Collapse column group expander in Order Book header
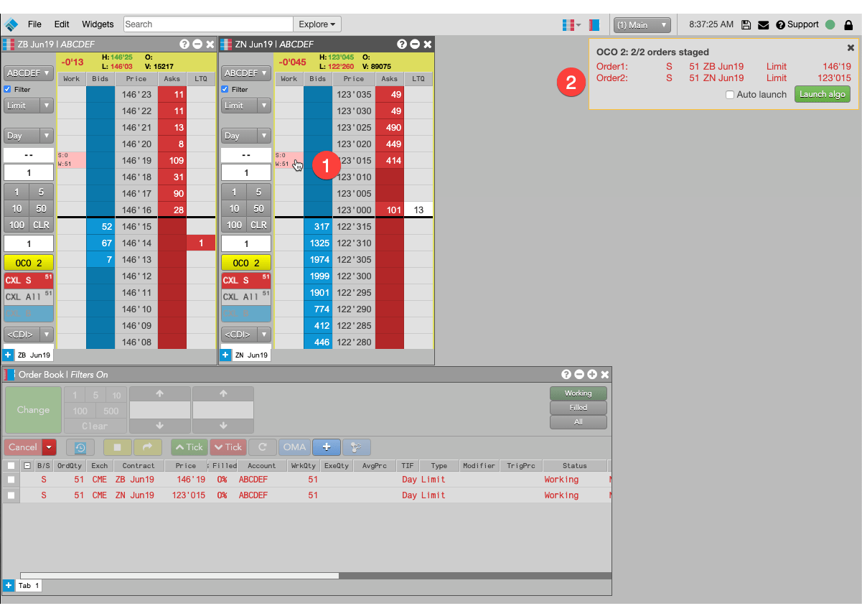This screenshot has width=862, height=616. click(27, 466)
